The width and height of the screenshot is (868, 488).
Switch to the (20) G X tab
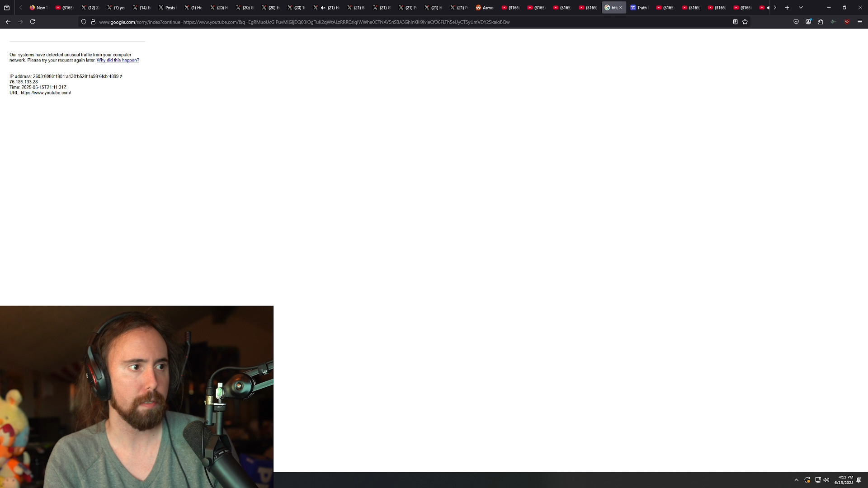(245, 8)
